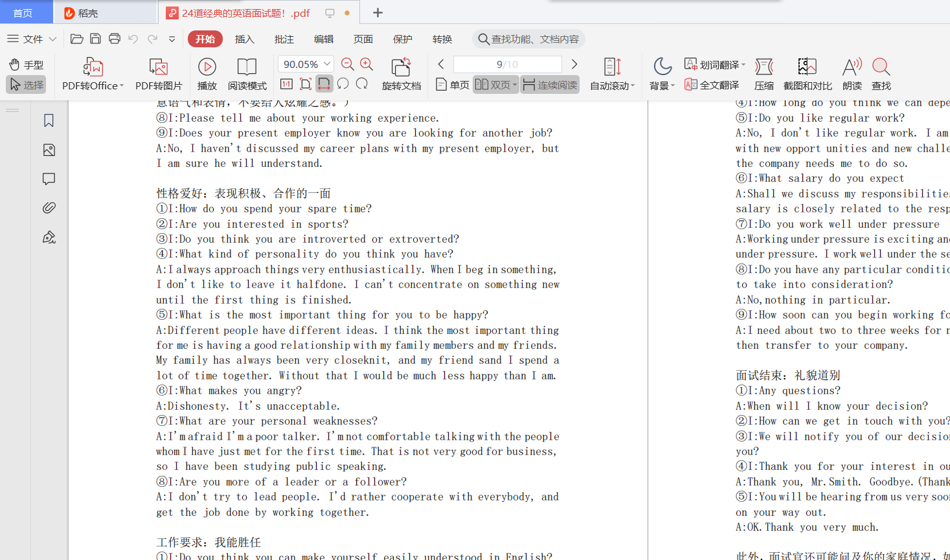Rotate view counterclockwise
The width and height of the screenshot is (950, 560).
click(x=343, y=84)
